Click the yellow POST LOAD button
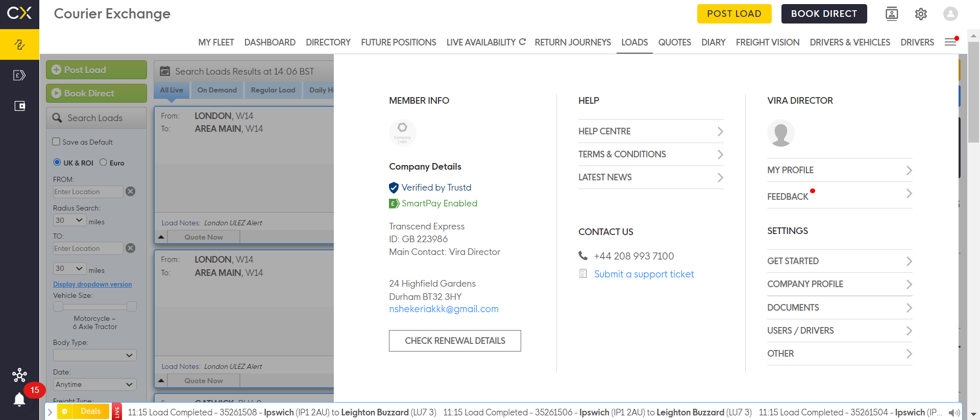This screenshot has height=420, width=980. [734, 14]
